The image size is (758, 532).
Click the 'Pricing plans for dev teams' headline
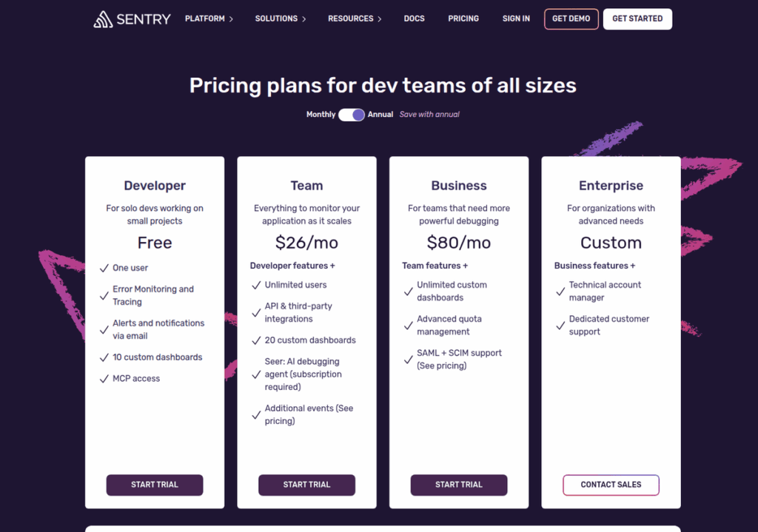[383, 86]
